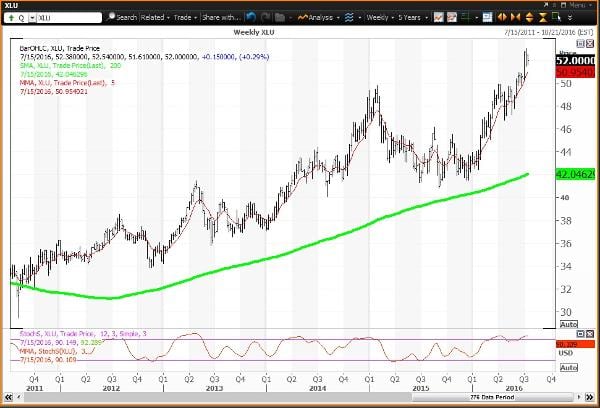Open the 5 Years range dropdown
600x408 pixels.
pyautogui.click(x=410, y=17)
